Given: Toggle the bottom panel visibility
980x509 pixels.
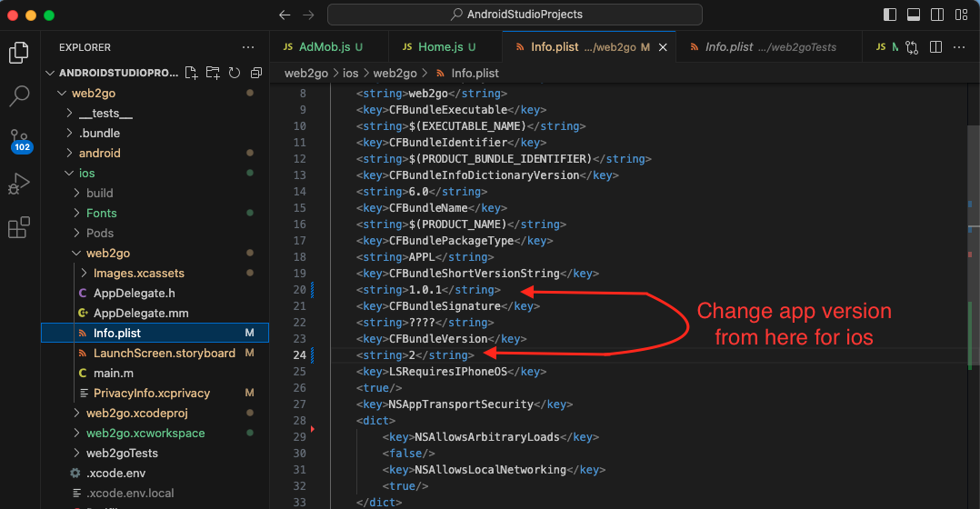Looking at the screenshot, I should point(913,15).
